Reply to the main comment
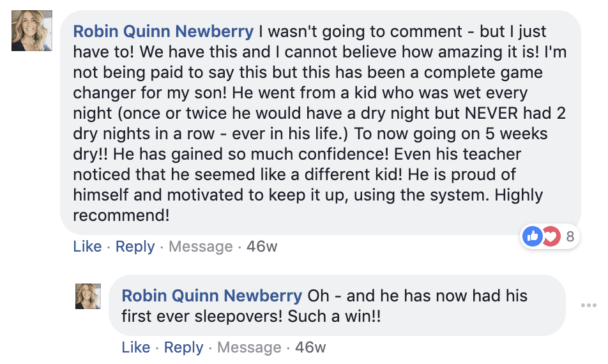 tap(135, 246)
